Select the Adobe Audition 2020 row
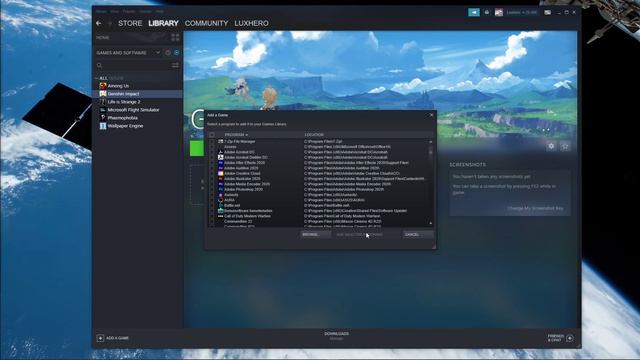 point(320,168)
